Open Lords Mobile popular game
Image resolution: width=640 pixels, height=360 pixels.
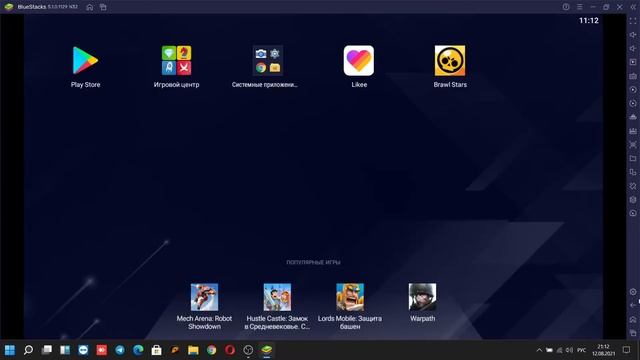pyautogui.click(x=350, y=297)
